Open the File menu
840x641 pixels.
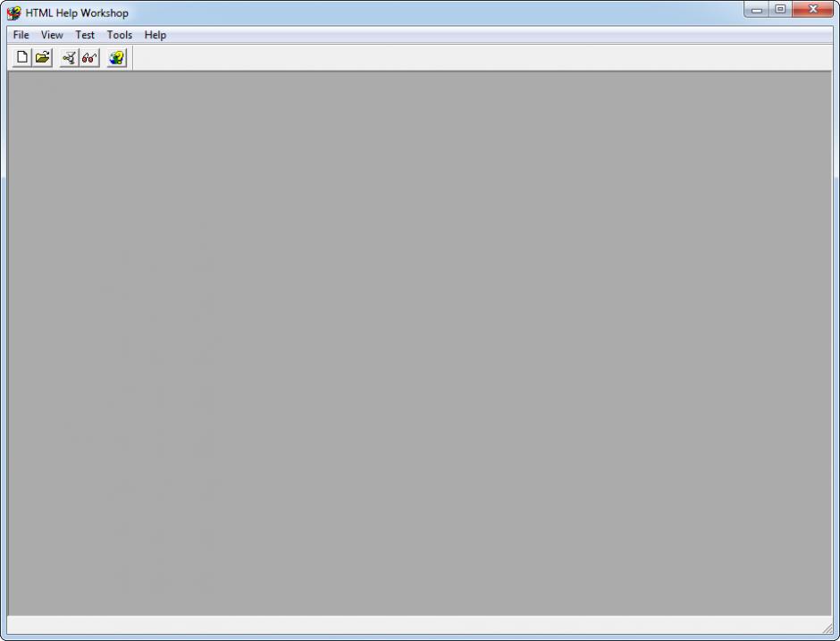click(x=21, y=35)
